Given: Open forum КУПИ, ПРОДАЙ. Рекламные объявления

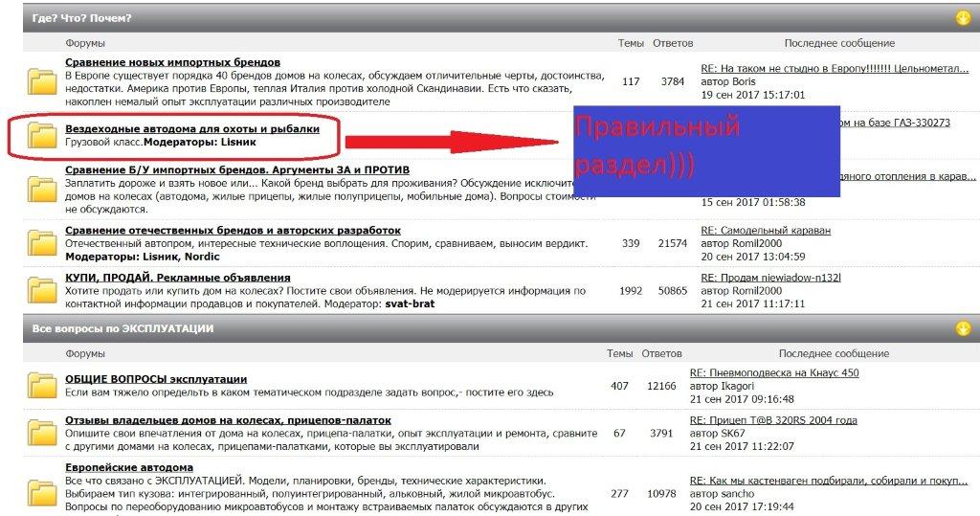Looking at the screenshot, I should pyautogui.click(x=177, y=277).
